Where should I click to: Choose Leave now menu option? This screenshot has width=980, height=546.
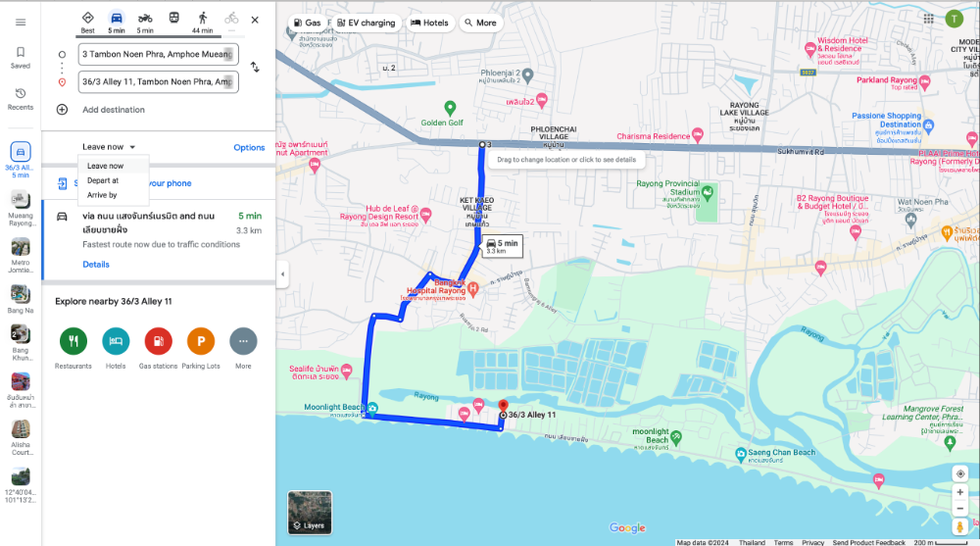pos(114,166)
